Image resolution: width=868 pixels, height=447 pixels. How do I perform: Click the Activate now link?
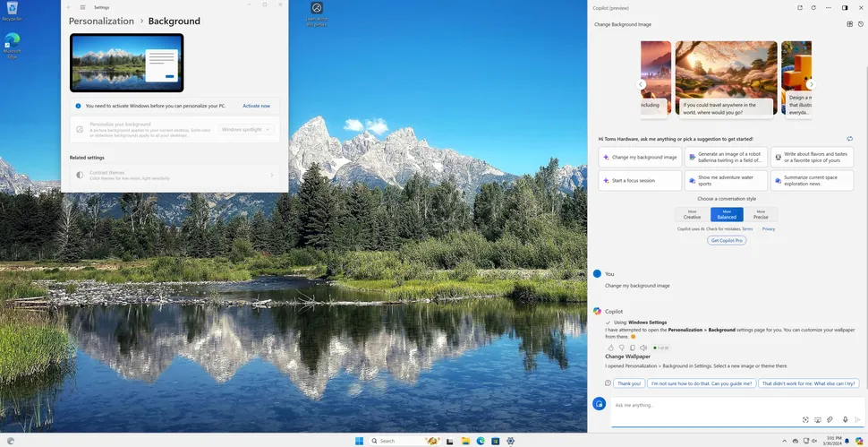click(x=256, y=106)
